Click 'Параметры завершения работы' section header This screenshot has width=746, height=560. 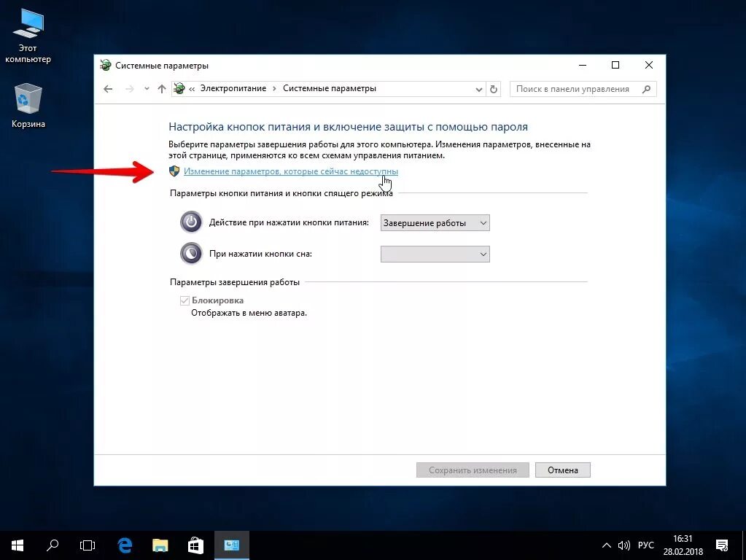[235, 282]
